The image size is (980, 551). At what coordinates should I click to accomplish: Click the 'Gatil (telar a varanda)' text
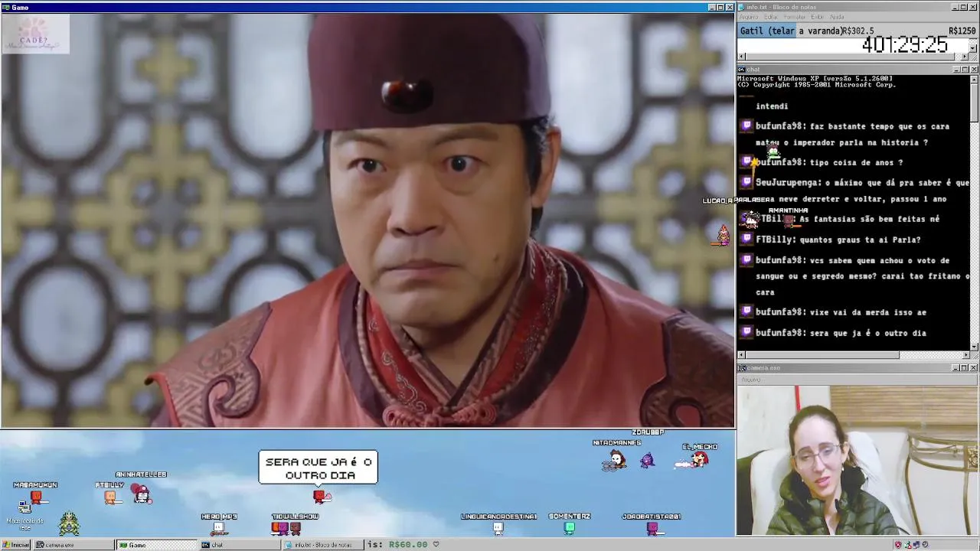coord(790,31)
